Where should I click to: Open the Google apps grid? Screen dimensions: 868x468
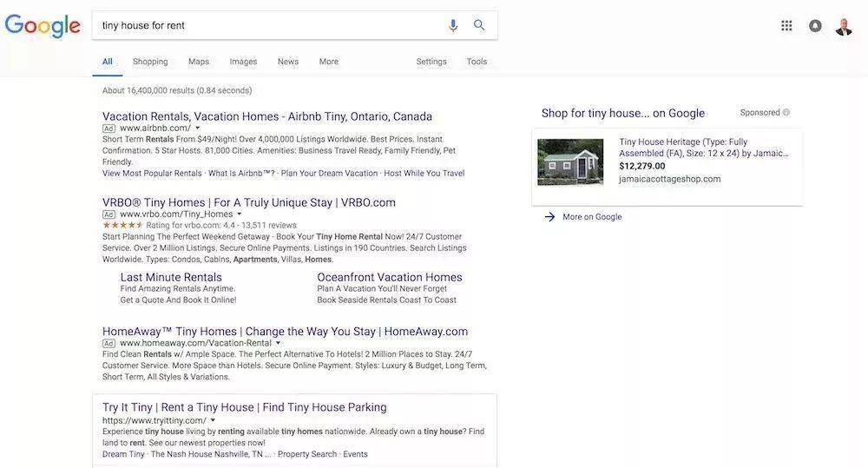pyautogui.click(x=786, y=26)
